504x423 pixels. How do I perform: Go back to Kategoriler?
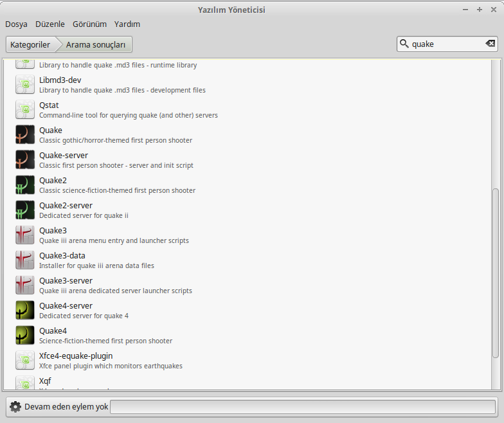point(30,44)
